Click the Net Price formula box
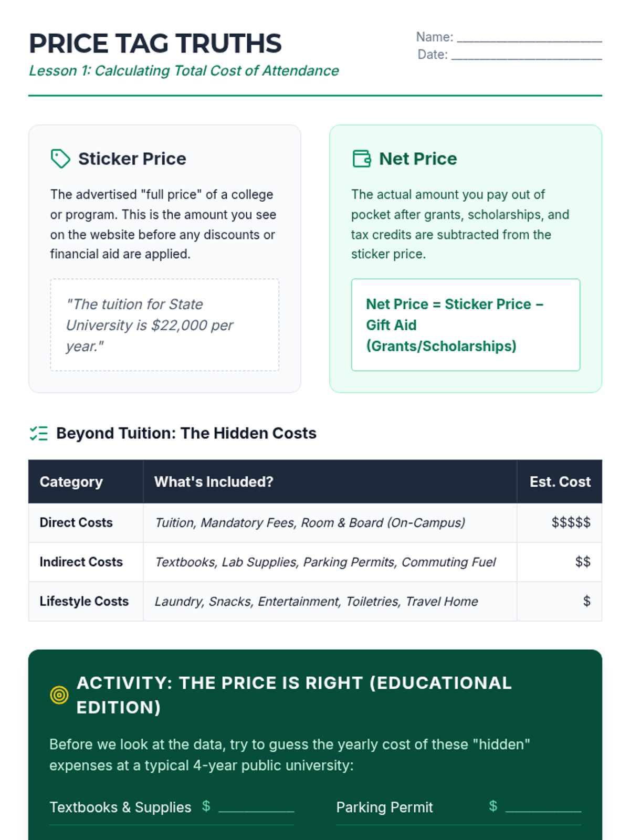Screen dimensions: 630x840 coord(465,325)
